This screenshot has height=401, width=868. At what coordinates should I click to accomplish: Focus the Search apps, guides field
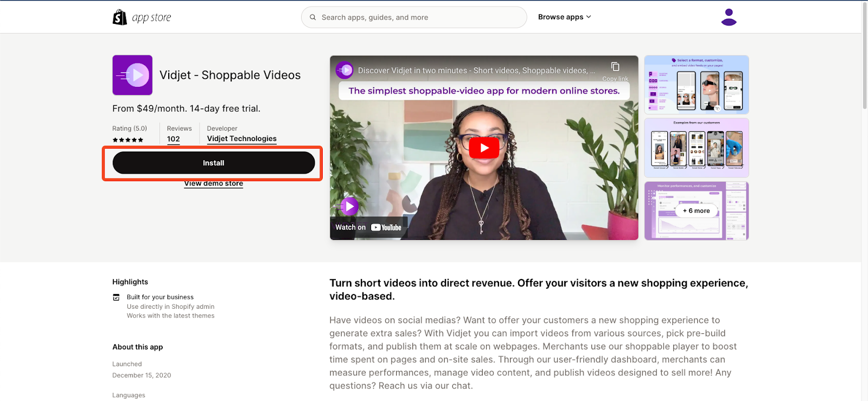pyautogui.click(x=414, y=17)
